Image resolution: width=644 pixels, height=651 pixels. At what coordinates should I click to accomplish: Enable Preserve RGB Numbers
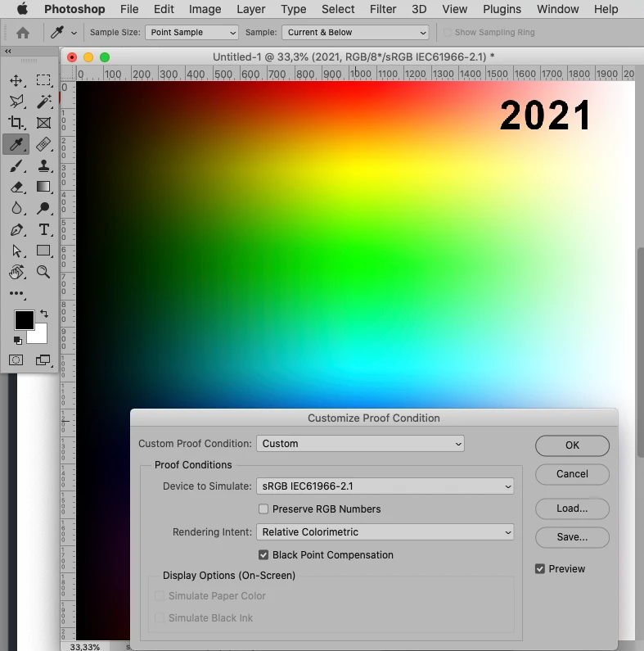[x=263, y=509]
